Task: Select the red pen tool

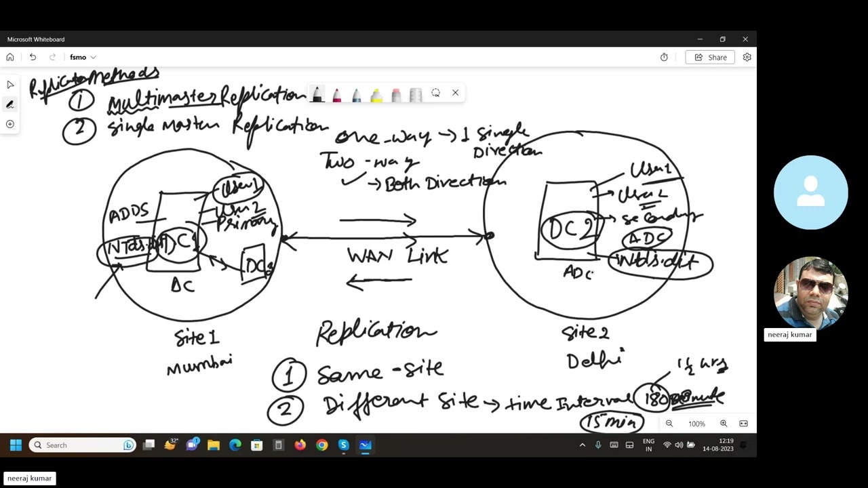Action: point(336,94)
